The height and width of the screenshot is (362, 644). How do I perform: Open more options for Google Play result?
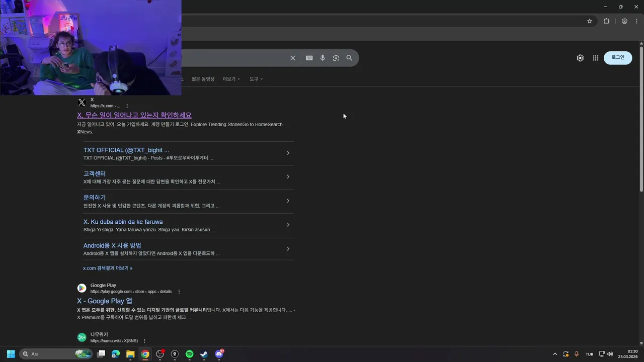coord(179,292)
